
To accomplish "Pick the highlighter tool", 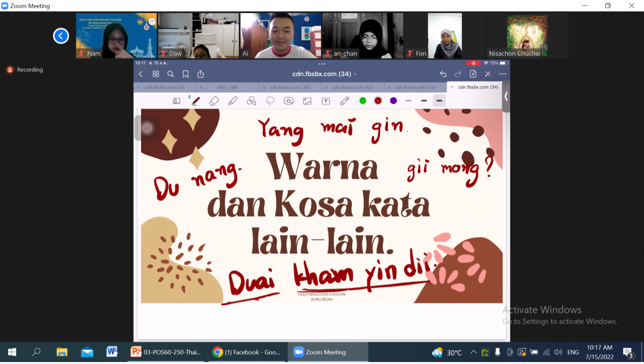I will coord(232,100).
